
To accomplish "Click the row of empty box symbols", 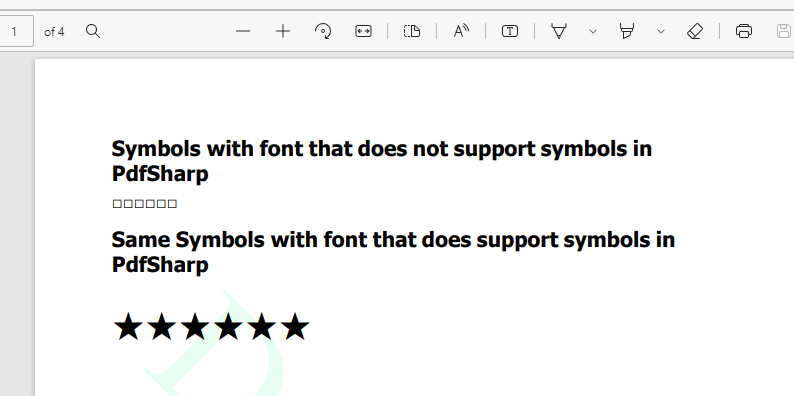I will click(144, 204).
